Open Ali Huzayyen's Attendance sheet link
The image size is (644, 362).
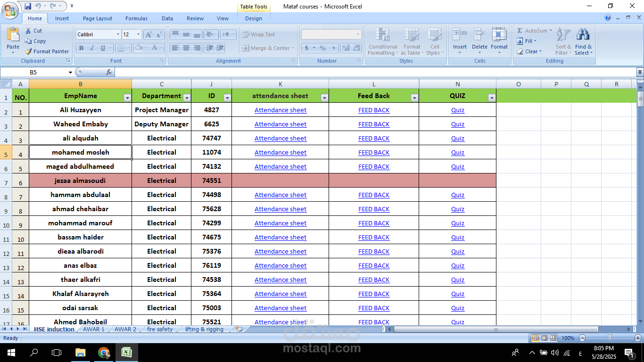[281, 110]
